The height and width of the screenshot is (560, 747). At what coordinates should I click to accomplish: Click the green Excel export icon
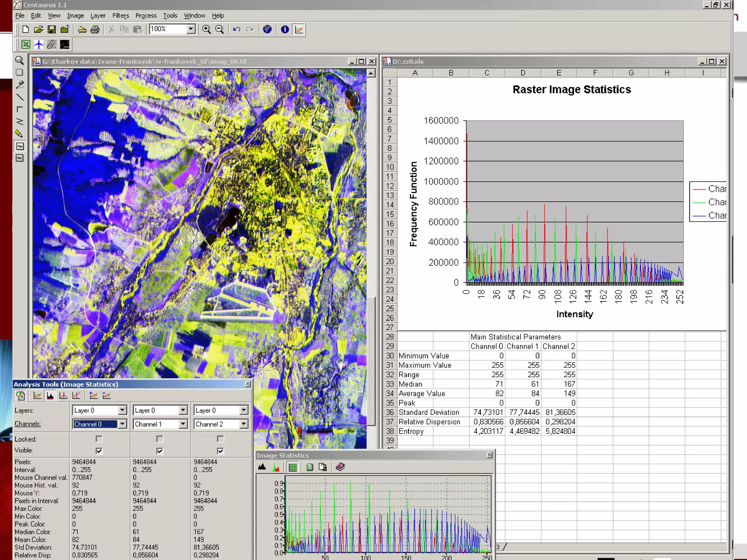(26, 44)
